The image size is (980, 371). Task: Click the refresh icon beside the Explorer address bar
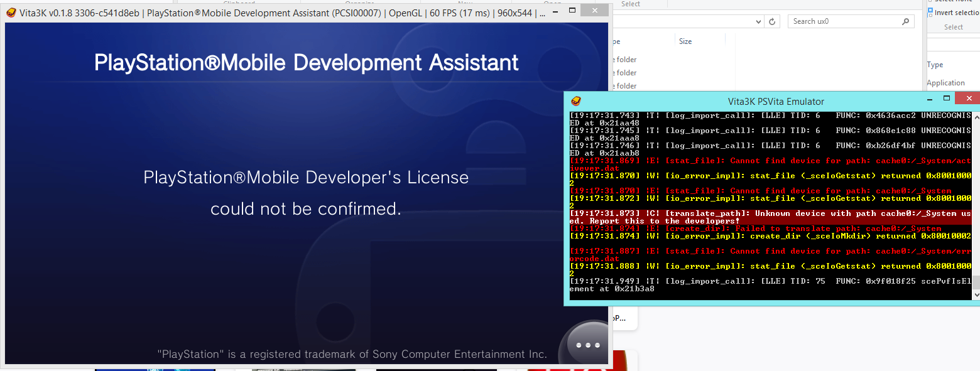click(772, 21)
